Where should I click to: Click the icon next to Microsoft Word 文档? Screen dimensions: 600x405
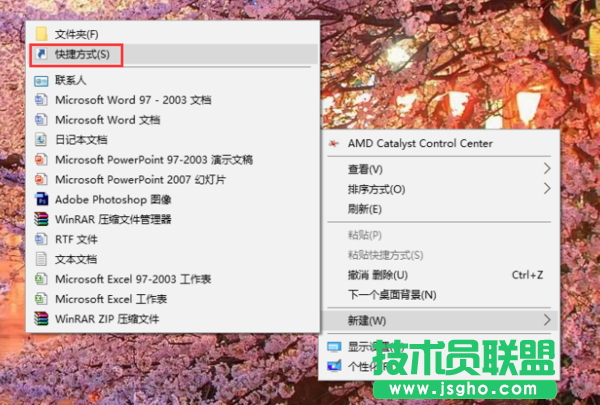pyautogui.click(x=41, y=120)
